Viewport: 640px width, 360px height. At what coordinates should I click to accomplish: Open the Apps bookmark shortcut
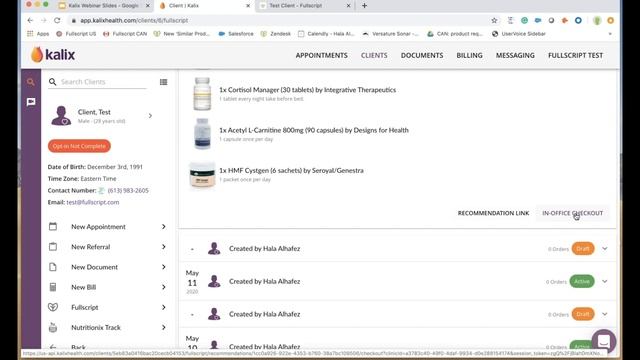pyautogui.click(x=38, y=34)
